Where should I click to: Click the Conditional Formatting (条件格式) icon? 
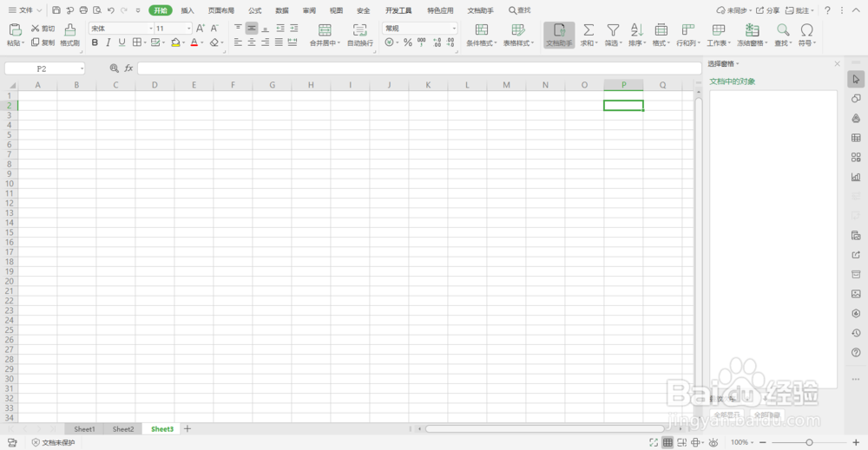[482, 29]
